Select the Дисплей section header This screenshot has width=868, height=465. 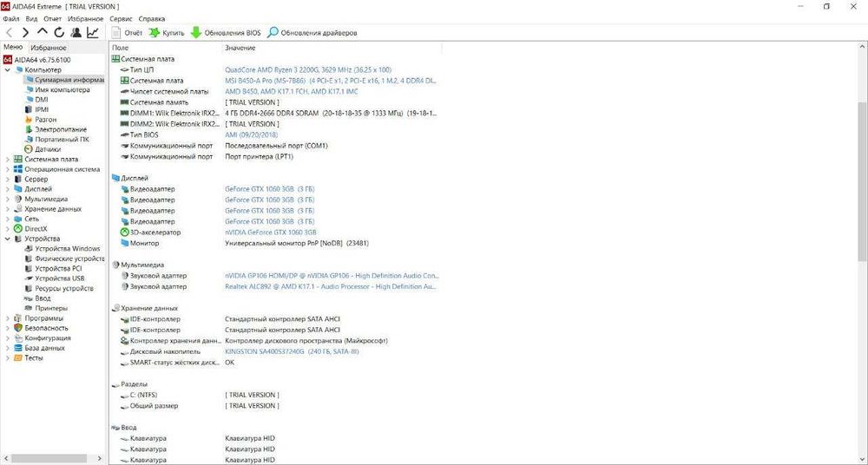tap(129, 178)
